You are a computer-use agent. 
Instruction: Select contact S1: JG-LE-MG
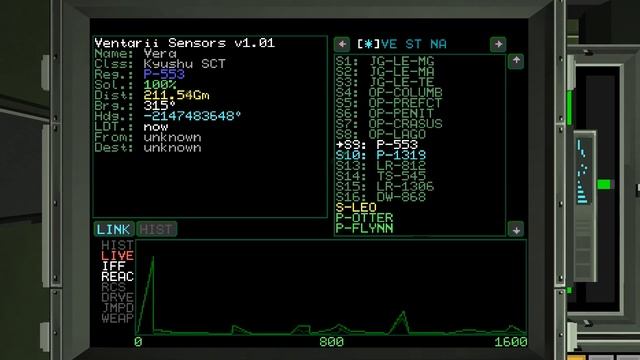pos(385,61)
